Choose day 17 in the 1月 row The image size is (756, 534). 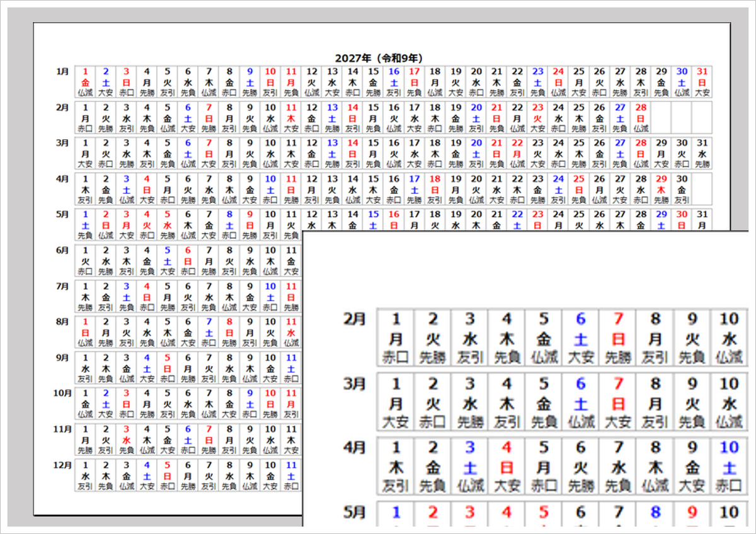point(414,82)
